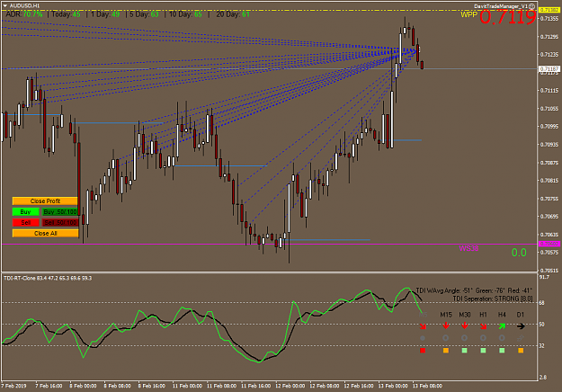
Task: Click the hollow circle in H1 column
Action: click(x=483, y=338)
